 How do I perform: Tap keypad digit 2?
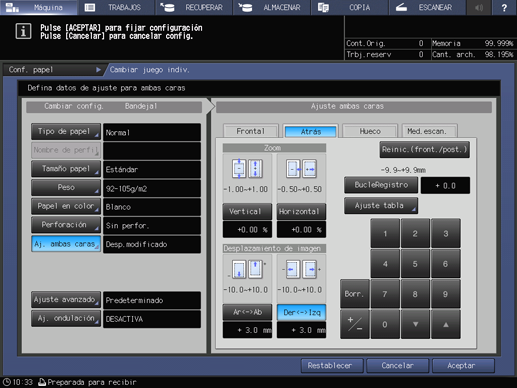point(415,233)
